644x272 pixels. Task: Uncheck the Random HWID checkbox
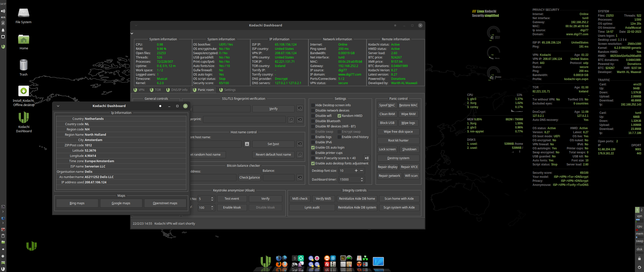pyautogui.click(x=339, y=116)
